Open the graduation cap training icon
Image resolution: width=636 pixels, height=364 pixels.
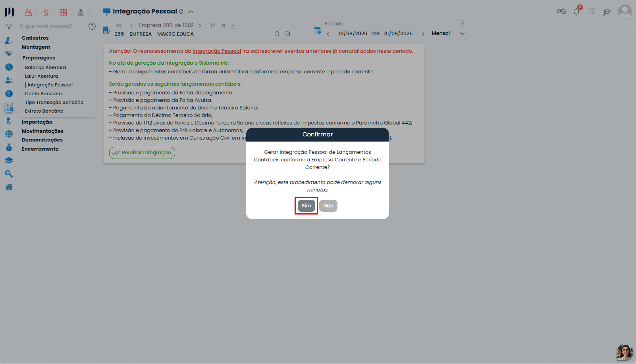607,12
